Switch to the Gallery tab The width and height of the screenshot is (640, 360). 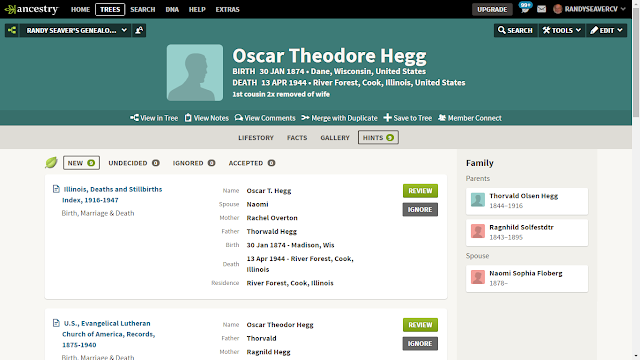tap(335, 138)
